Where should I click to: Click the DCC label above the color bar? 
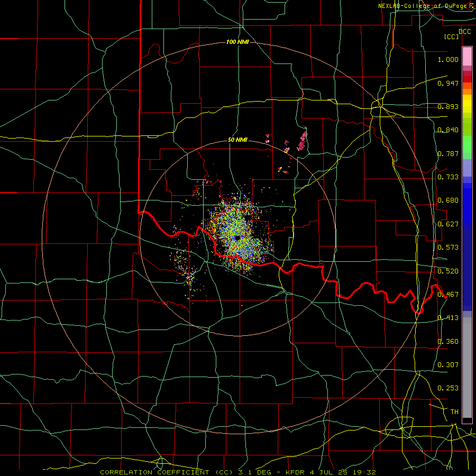464,32
